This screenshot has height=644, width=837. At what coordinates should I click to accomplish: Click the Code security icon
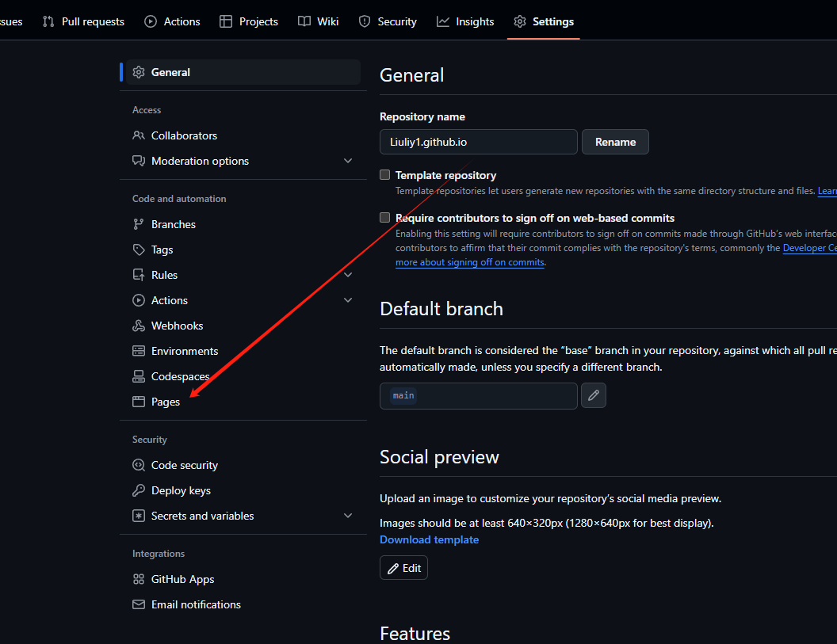[139, 465]
